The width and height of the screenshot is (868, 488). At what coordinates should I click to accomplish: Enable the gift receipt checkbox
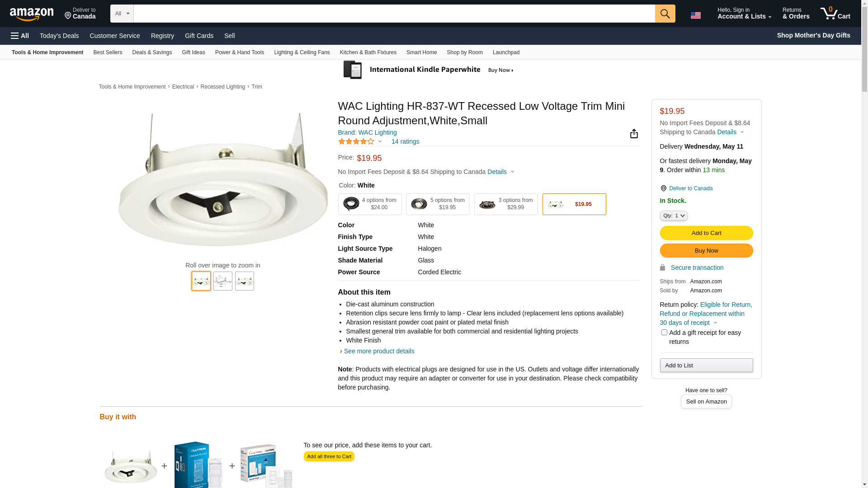[664, 333]
